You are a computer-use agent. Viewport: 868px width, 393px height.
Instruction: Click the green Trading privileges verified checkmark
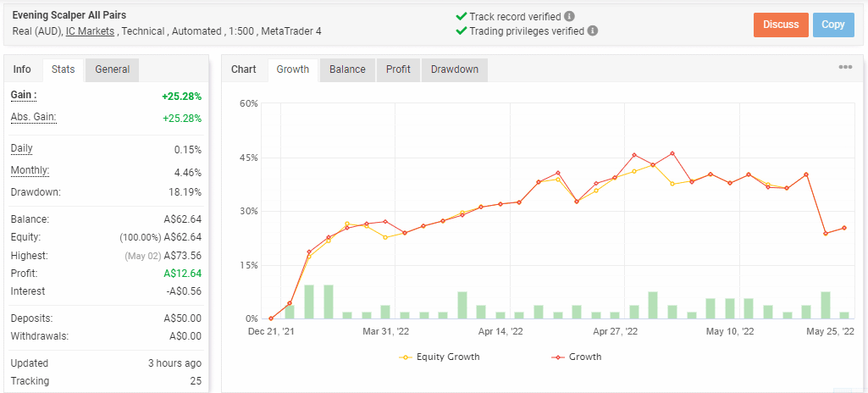coord(462,30)
